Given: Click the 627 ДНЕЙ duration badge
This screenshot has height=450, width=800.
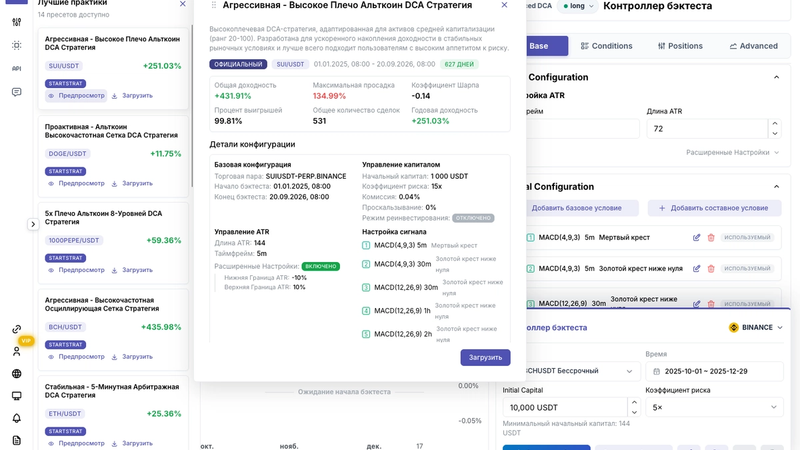Looking at the screenshot, I should [459, 64].
